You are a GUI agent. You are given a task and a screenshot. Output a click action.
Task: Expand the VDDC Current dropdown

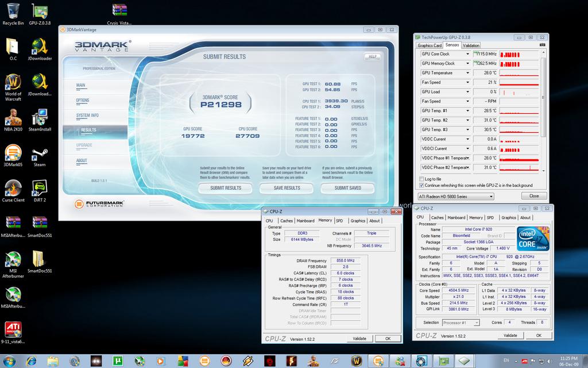467,139
